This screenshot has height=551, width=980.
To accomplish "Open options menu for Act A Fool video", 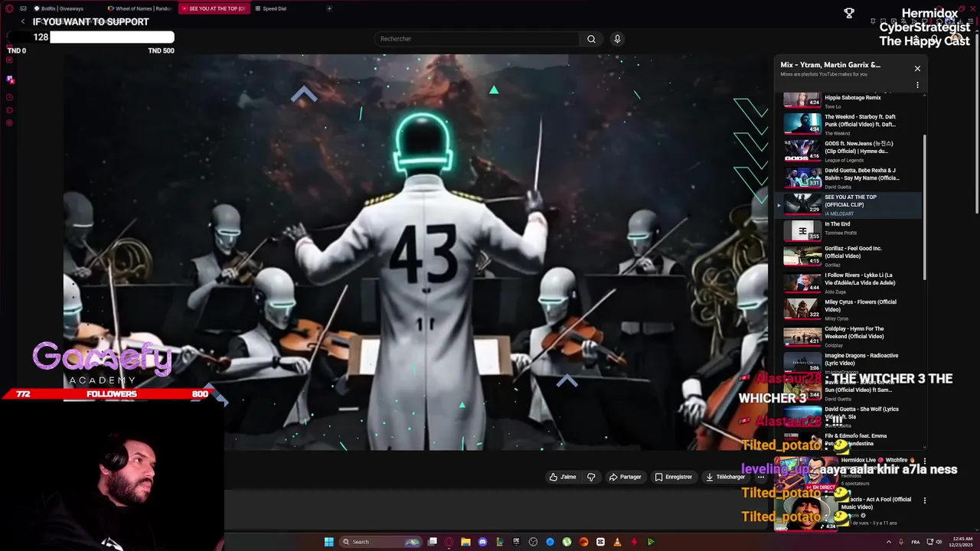I will (924, 500).
